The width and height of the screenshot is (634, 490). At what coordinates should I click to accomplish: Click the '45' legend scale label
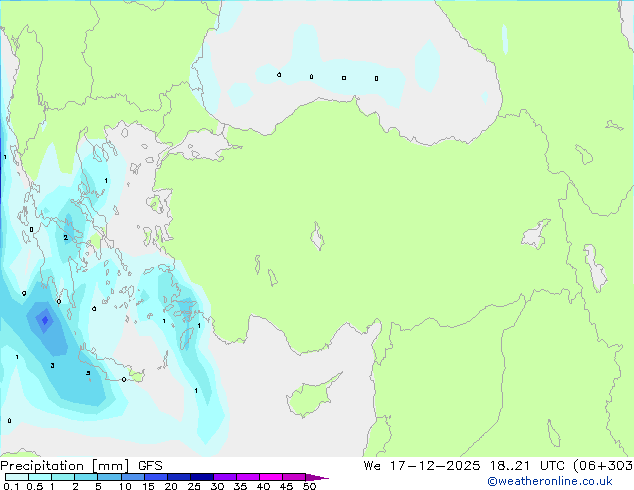click(x=286, y=486)
